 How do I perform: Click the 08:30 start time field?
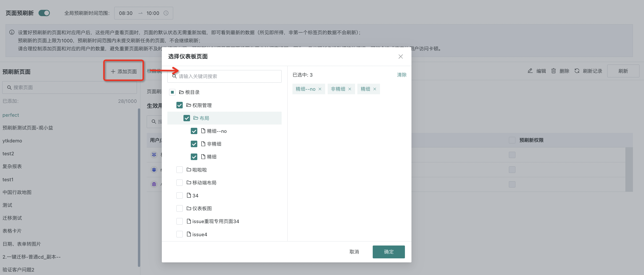point(126,13)
